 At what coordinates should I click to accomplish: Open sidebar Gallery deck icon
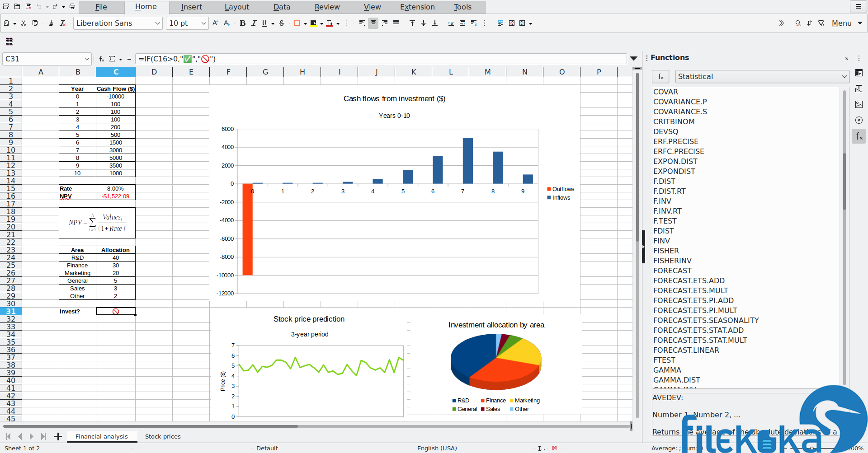click(859, 104)
